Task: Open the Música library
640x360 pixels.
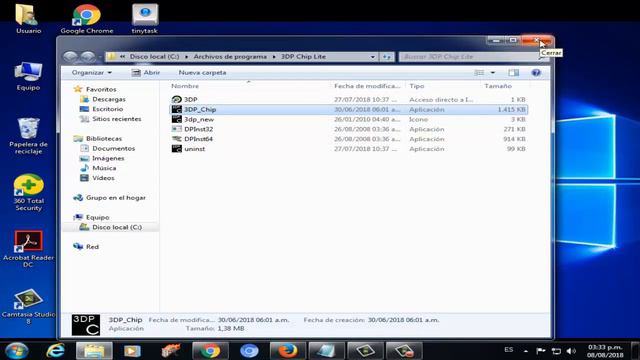Action: pyautogui.click(x=104, y=168)
